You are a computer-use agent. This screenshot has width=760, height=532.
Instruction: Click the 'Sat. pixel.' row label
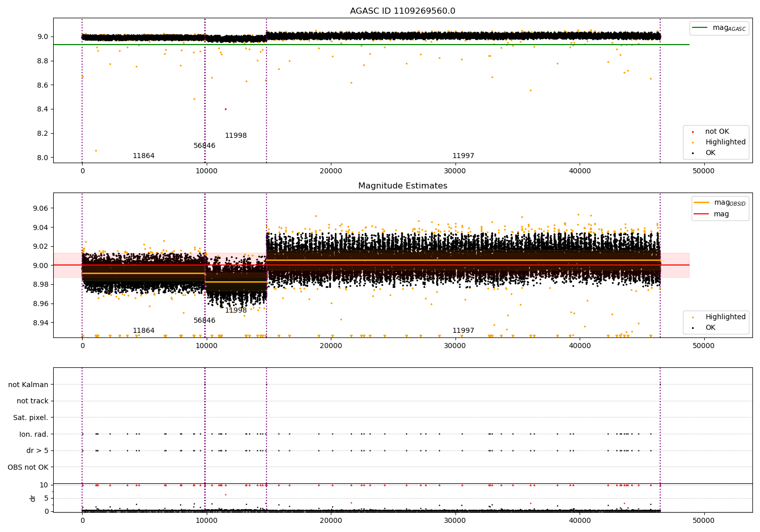point(31,418)
